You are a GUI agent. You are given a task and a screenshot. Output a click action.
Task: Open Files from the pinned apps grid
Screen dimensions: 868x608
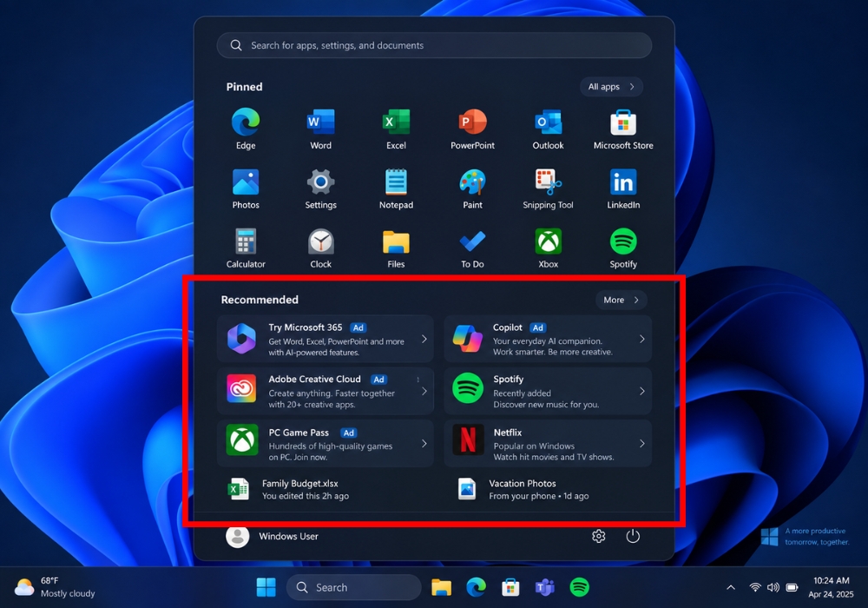point(396,248)
